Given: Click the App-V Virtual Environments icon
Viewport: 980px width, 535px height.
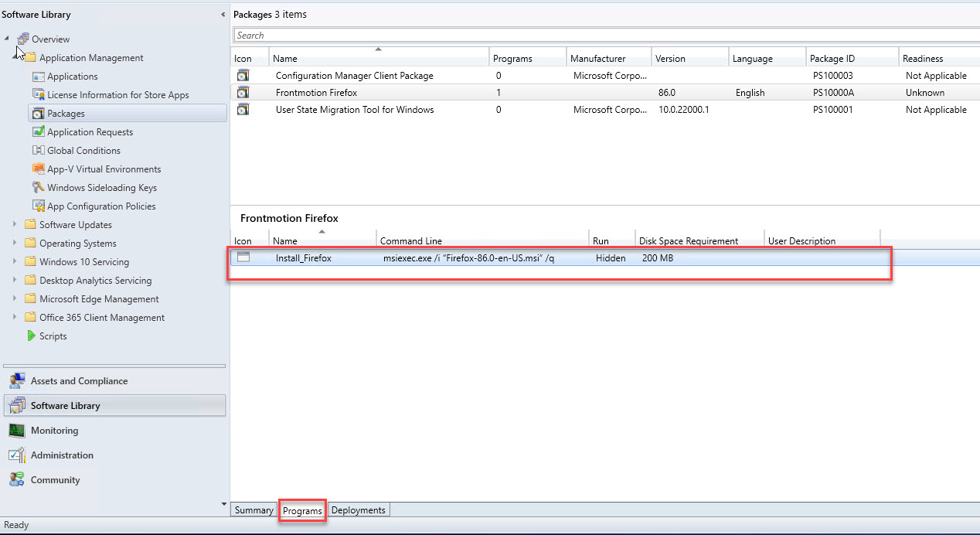Looking at the screenshot, I should coord(39,169).
